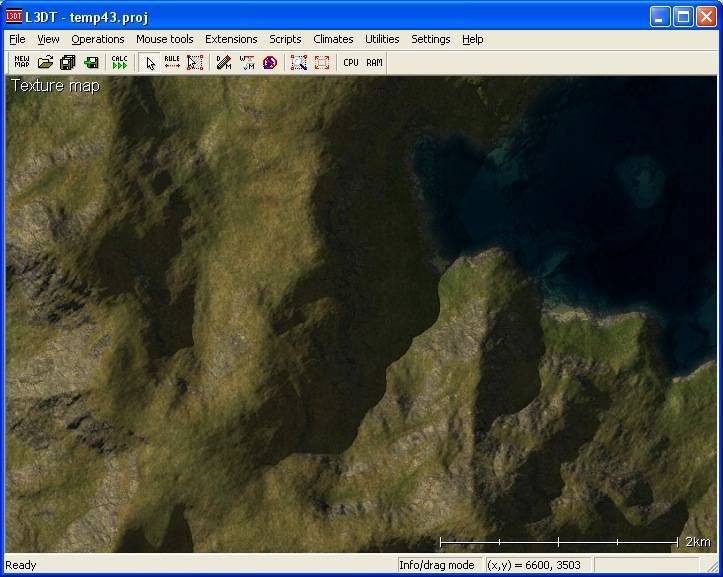Open the Scripts menu
The width and height of the screenshot is (723, 577).
point(285,39)
